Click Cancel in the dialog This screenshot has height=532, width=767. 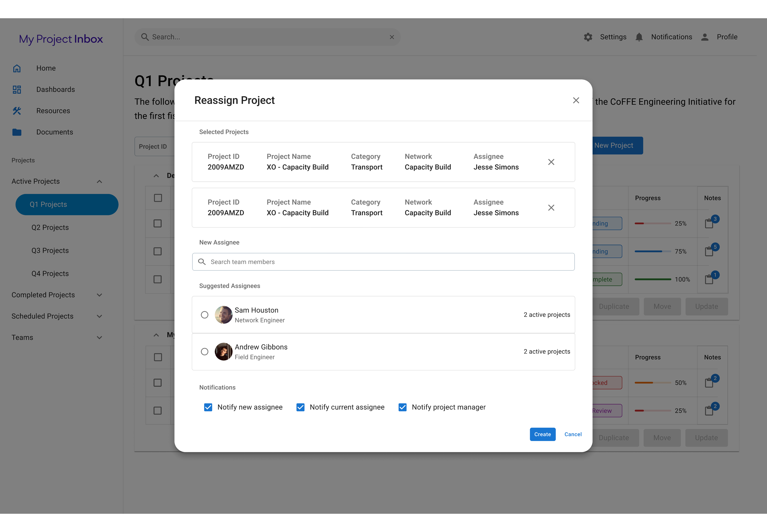(573, 434)
